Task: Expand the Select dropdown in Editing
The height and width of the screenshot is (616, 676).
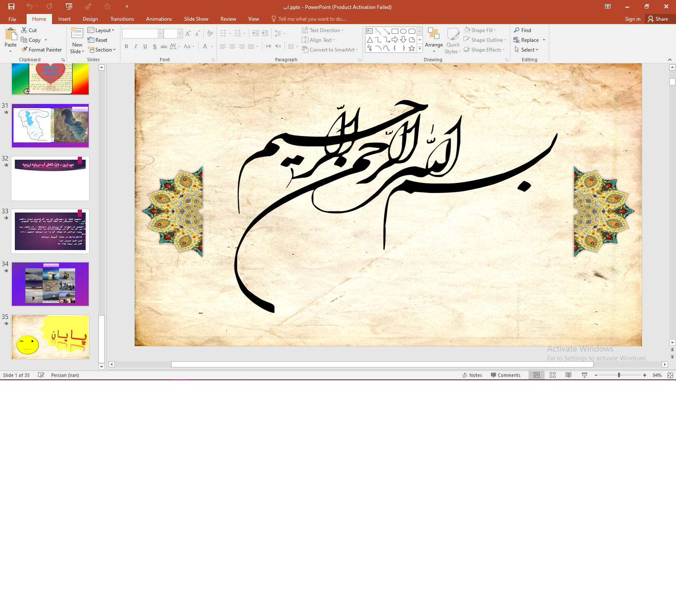Action: coord(526,50)
